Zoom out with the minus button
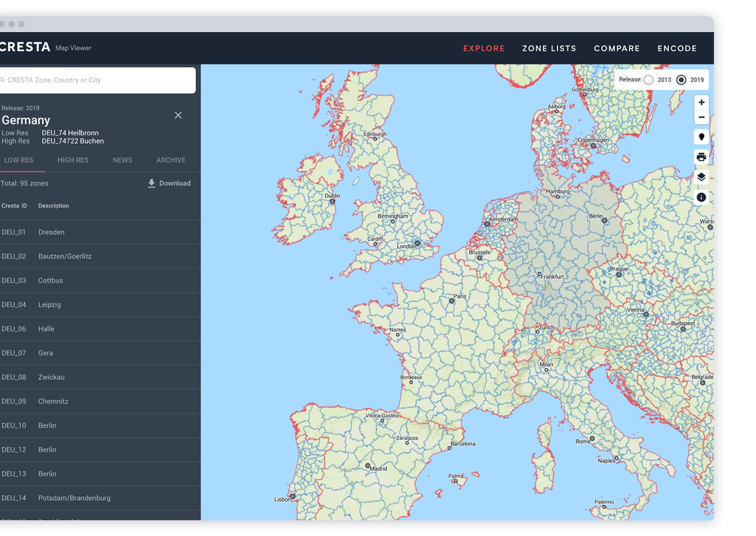Image resolution: width=756 pixels, height=536 pixels. 701,117
